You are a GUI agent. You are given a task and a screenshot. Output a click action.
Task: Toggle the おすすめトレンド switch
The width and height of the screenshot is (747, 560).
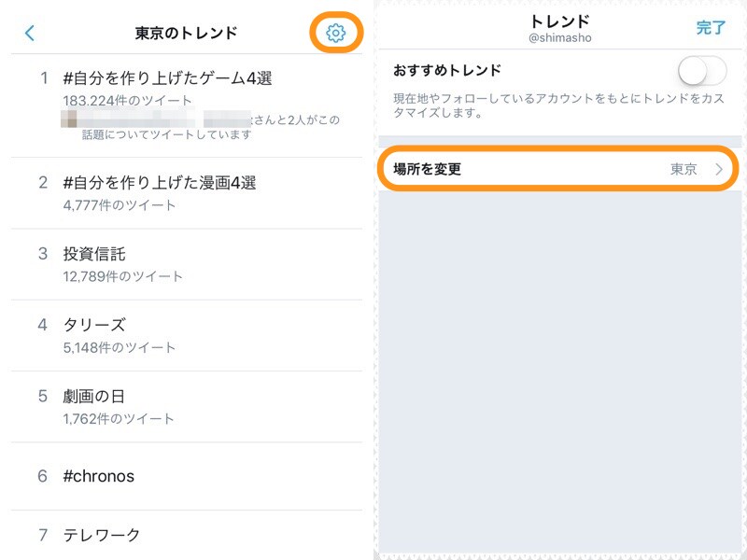click(x=701, y=71)
